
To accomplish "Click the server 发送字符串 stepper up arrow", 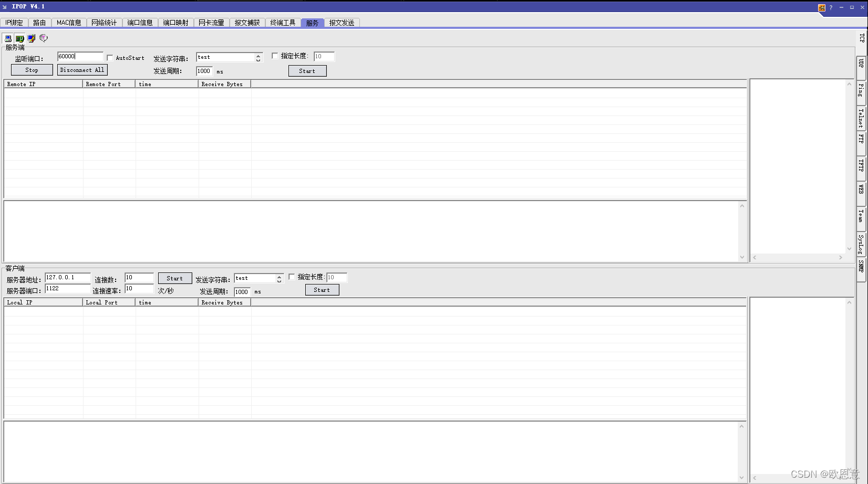I will [x=258, y=55].
